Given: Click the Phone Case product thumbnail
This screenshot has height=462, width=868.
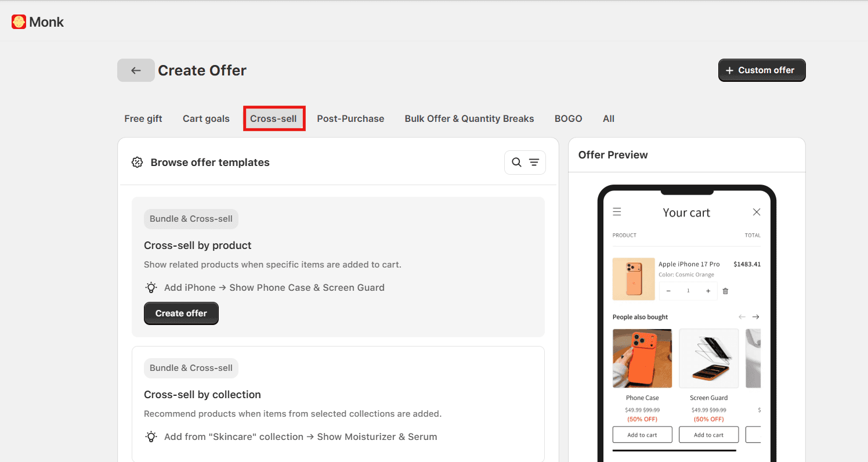Looking at the screenshot, I should pos(642,358).
